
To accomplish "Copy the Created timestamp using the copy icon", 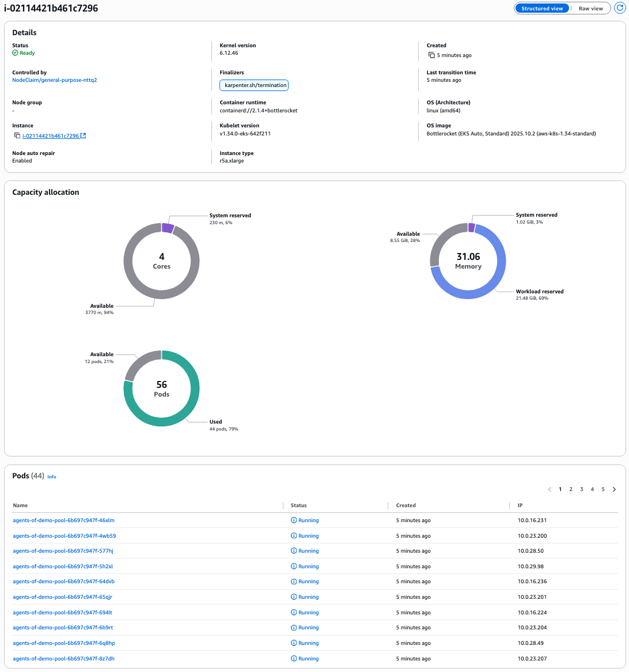I will tap(432, 55).
